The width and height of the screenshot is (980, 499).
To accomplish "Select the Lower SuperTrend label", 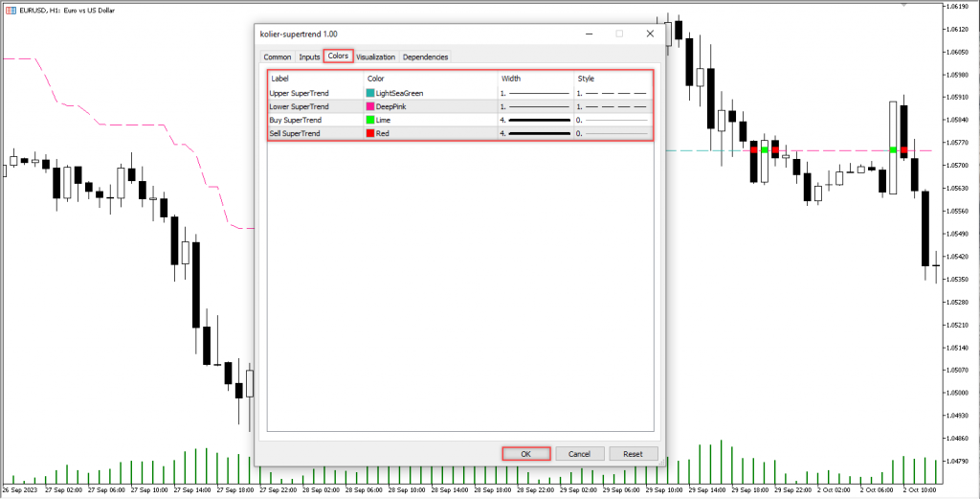I will (x=299, y=106).
